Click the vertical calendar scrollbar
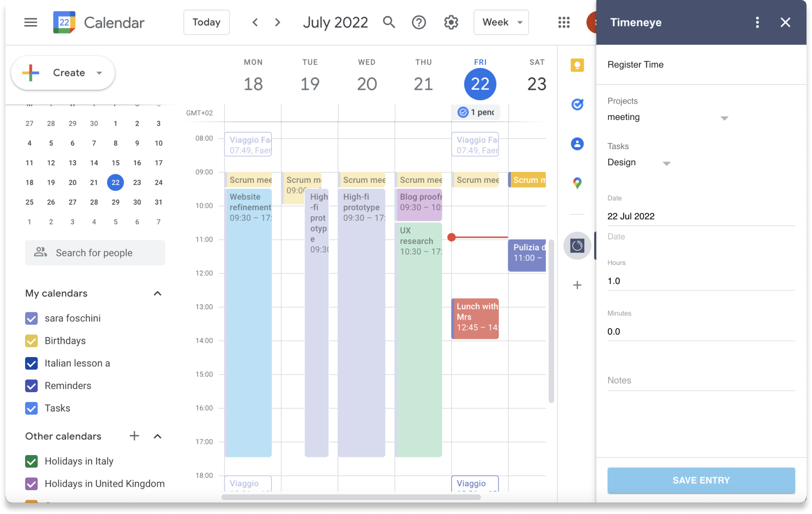 tap(551, 321)
